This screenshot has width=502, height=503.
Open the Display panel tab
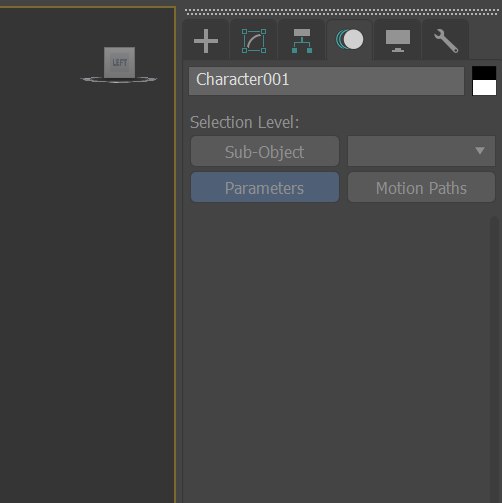click(397, 41)
